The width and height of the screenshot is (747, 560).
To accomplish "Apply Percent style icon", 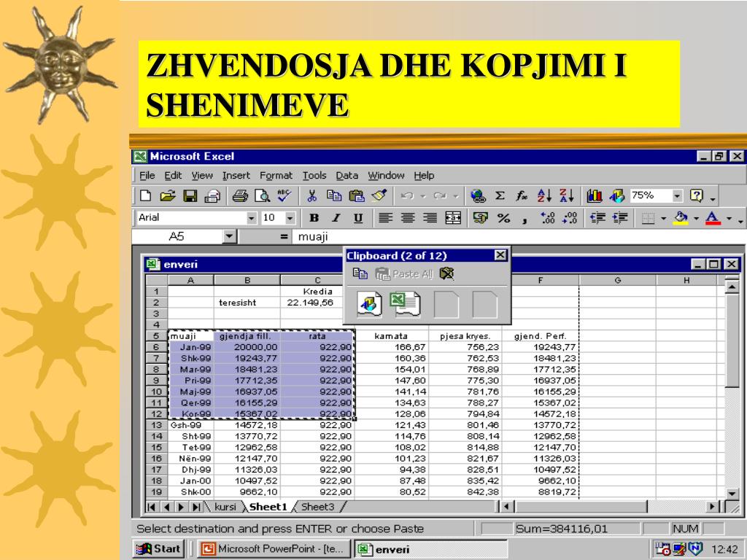I will tap(503, 218).
